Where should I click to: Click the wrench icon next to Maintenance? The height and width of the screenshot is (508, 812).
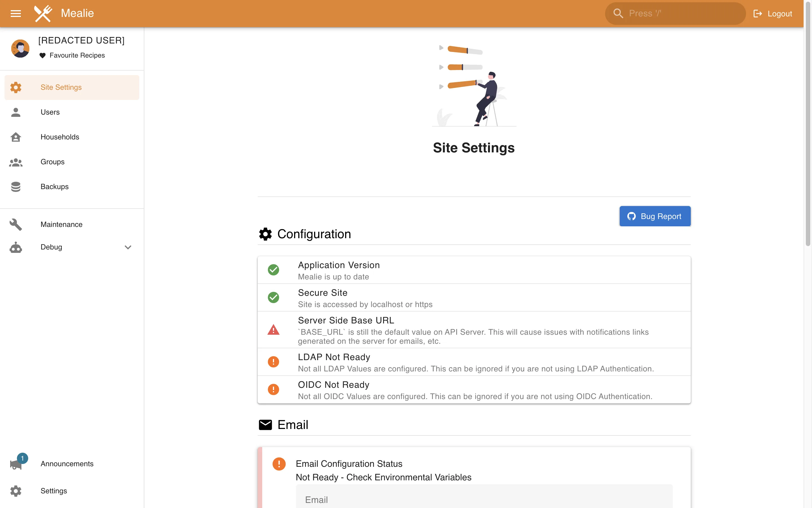16,224
